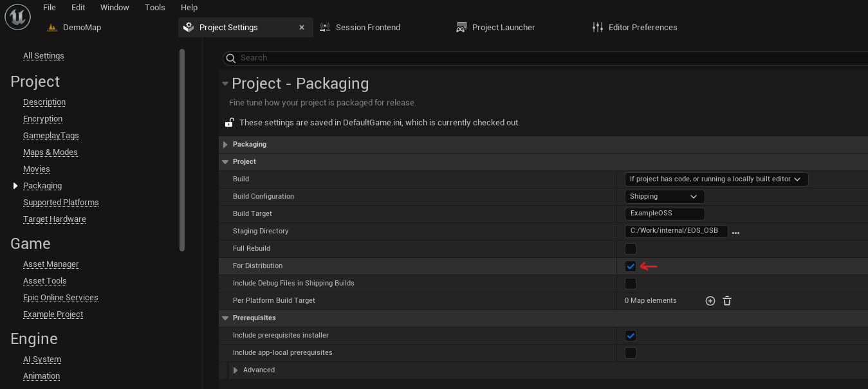Open the Window menu
868x389 pixels.
pyautogui.click(x=115, y=7)
